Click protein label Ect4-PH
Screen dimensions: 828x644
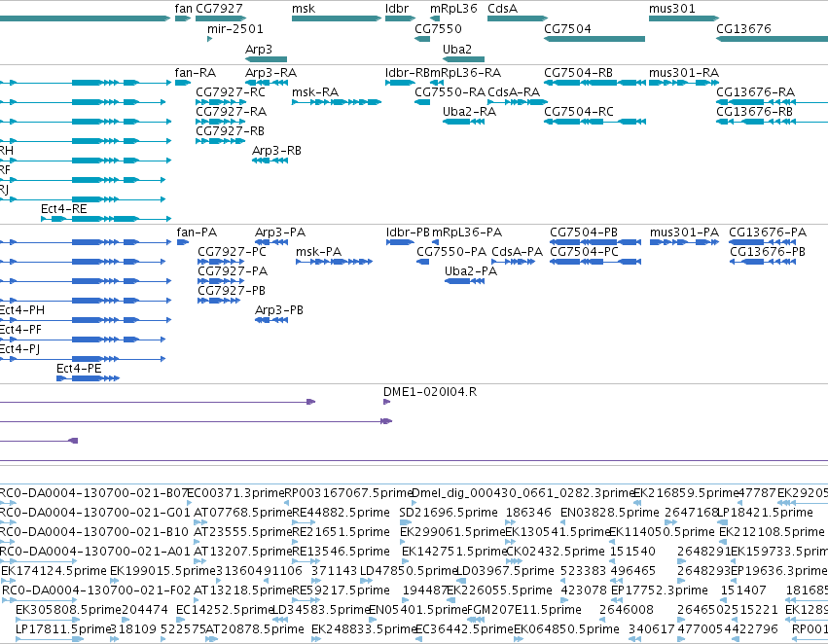click(x=21, y=310)
